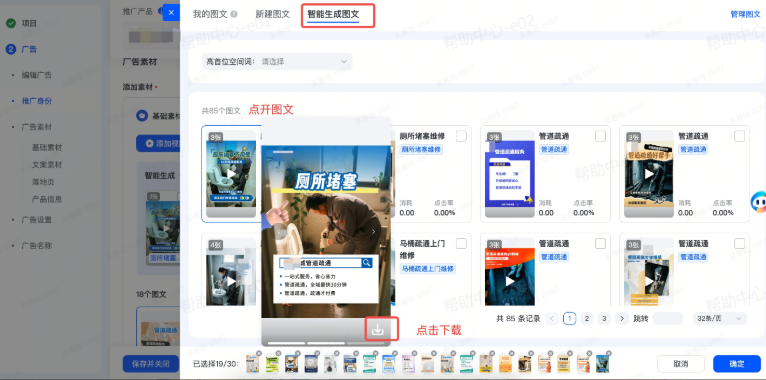Click the 管道疏通 tag on purple poster card
Viewport: 766px width, 380px height.
click(554, 149)
